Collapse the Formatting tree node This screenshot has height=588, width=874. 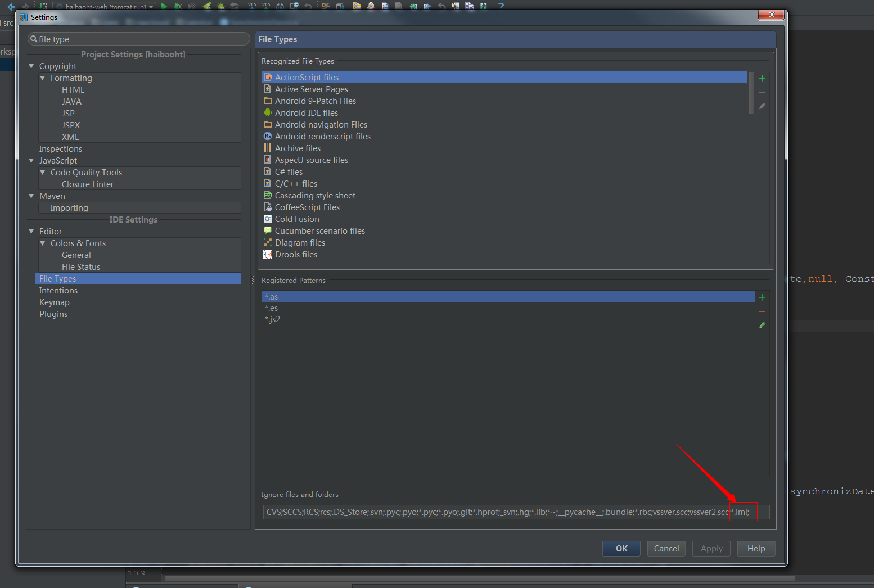(x=43, y=78)
